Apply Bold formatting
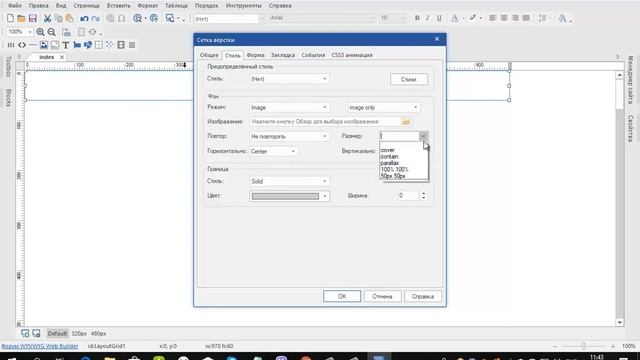 tap(417, 18)
